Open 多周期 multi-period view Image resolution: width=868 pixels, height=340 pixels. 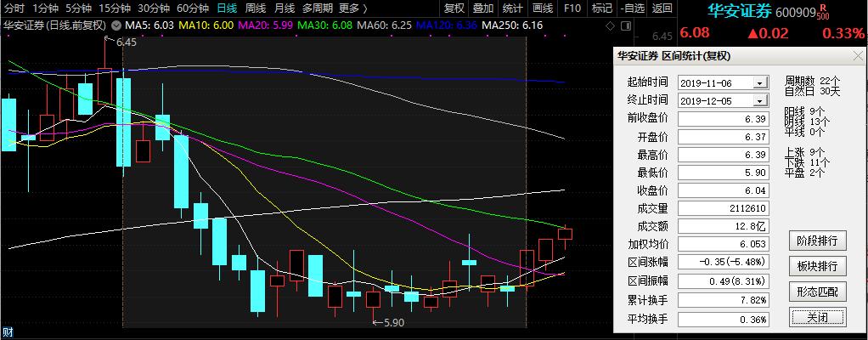pyautogui.click(x=318, y=8)
